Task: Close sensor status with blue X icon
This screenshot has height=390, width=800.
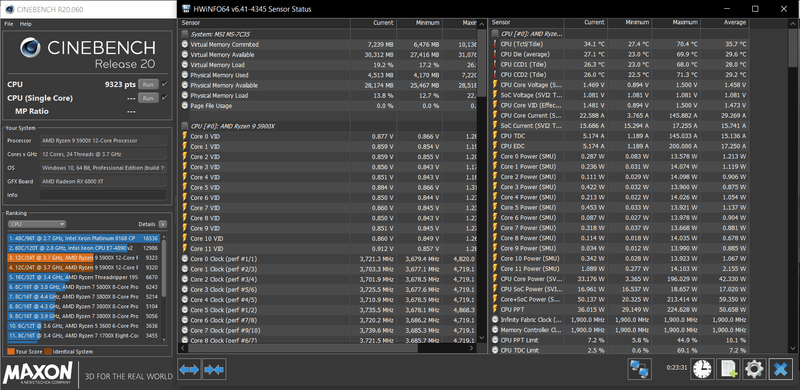Action: tap(780, 369)
